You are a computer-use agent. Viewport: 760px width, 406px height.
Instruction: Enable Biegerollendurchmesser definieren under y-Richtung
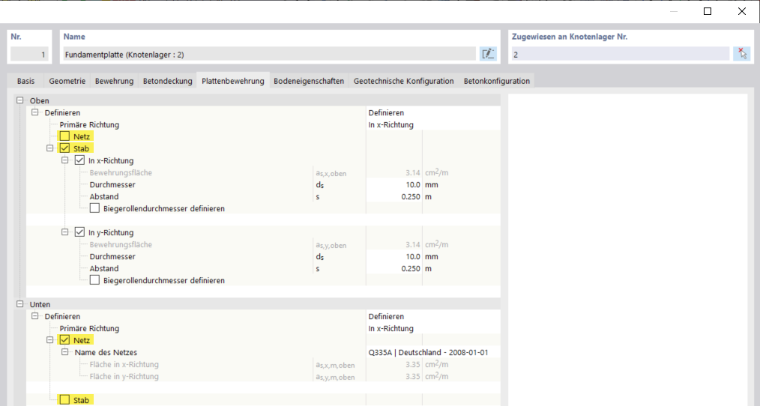pos(95,280)
